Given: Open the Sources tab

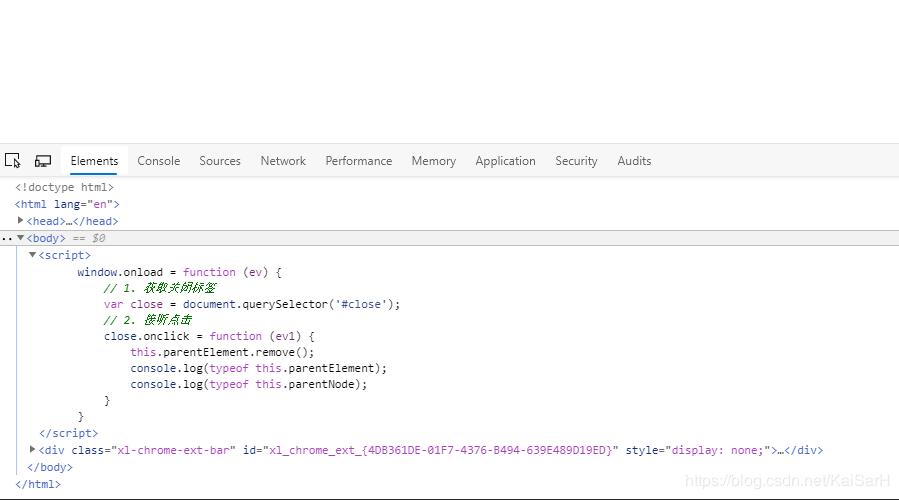Looking at the screenshot, I should (220, 161).
